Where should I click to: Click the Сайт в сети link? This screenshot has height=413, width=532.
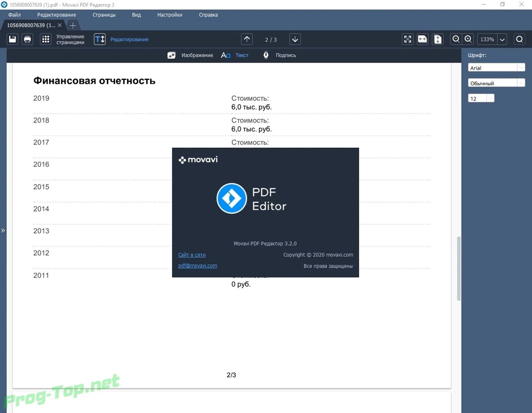pos(192,255)
